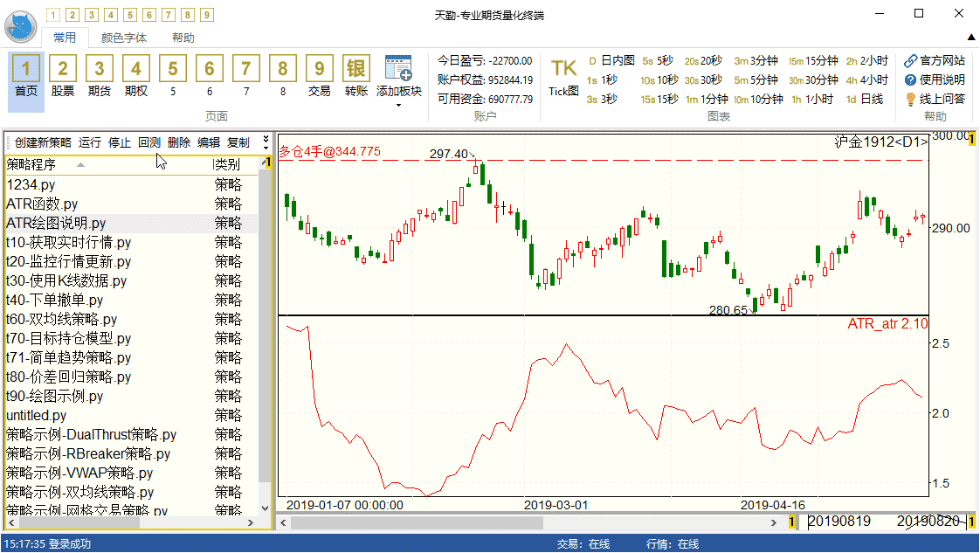The image size is (980, 553).
Task: Click 创建新策略 in strategy toolbar
Action: 43,142
